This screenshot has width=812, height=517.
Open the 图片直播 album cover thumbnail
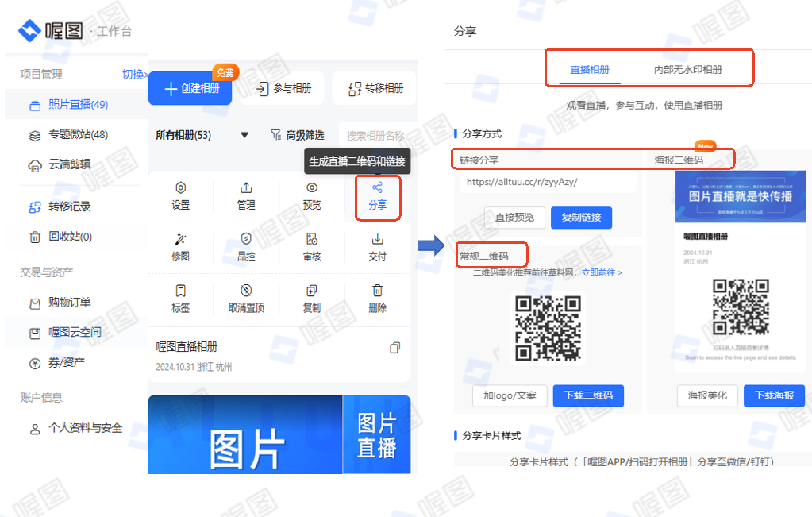[279, 434]
